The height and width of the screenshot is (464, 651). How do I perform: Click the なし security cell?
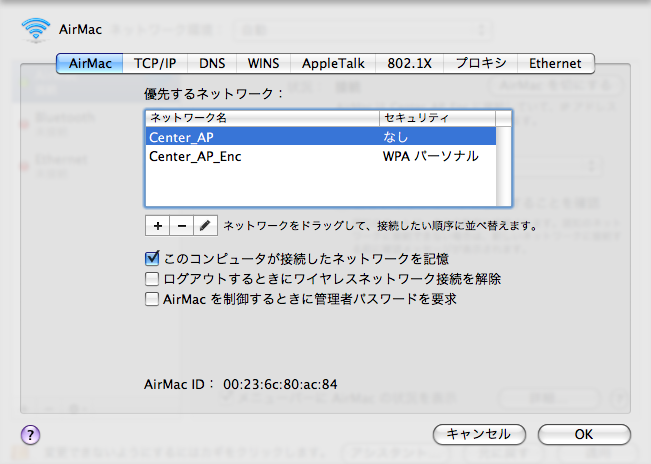395,137
